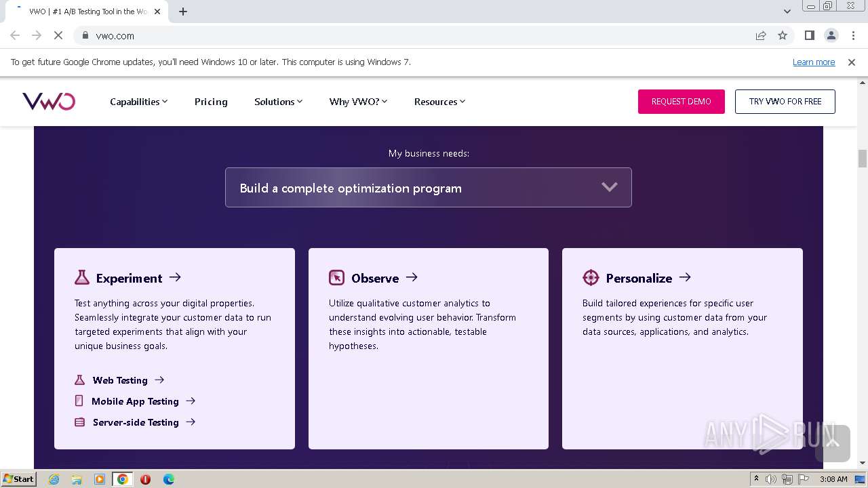The width and height of the screenshot is (868, 488).
Task: Open a new browser tab
Action: pyautogui.click(x=183, y=12)
